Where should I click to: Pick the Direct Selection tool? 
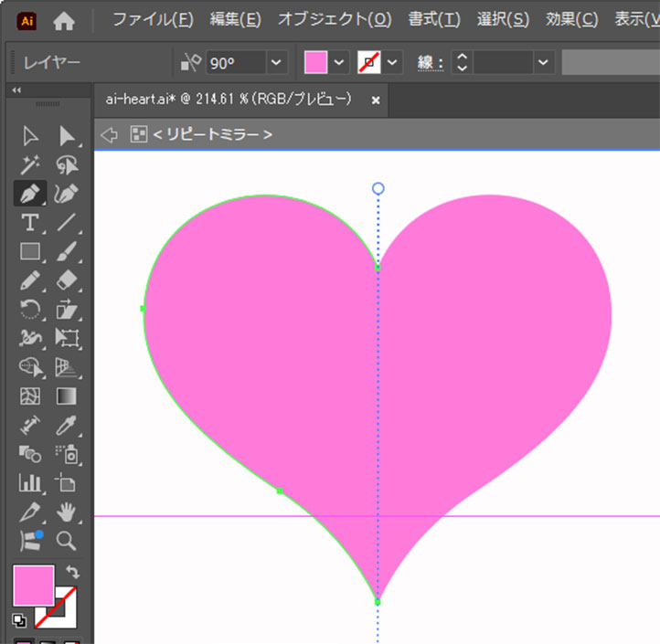[67, 136]
